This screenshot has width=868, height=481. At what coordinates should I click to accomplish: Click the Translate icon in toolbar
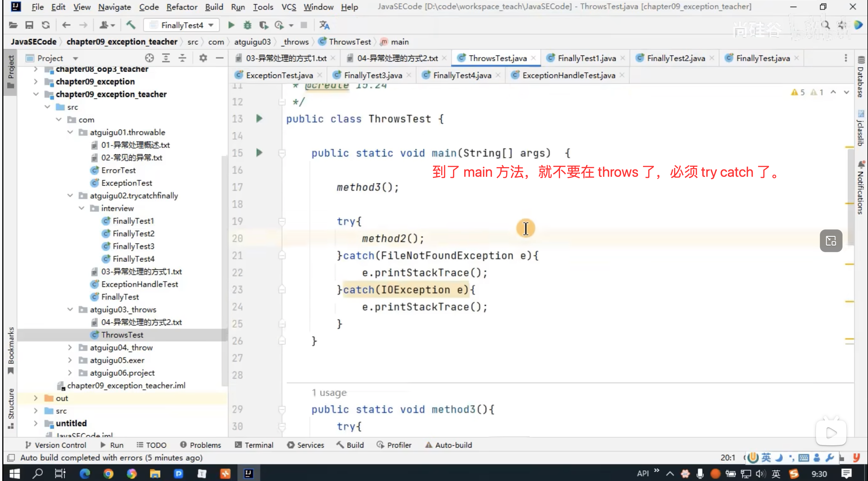pos(324,25)
